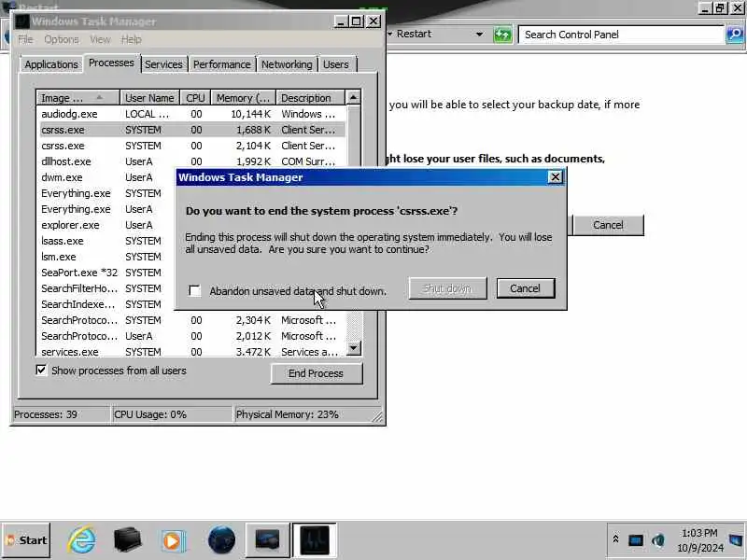Viewport: 747px width, 560px height.
Task: Open the File menu in Task Manager
Action: [25, 39]
